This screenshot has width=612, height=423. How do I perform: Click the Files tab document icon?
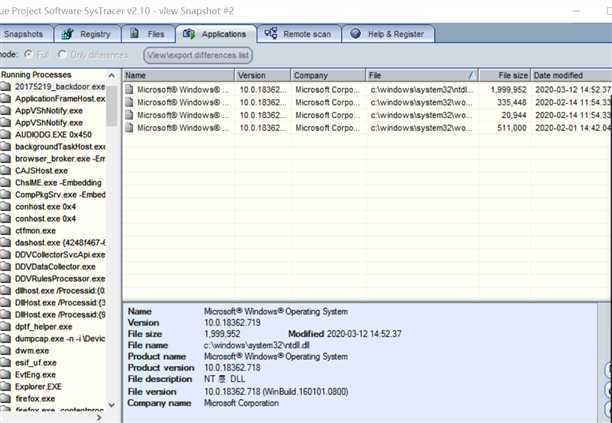tap(134, 33)
